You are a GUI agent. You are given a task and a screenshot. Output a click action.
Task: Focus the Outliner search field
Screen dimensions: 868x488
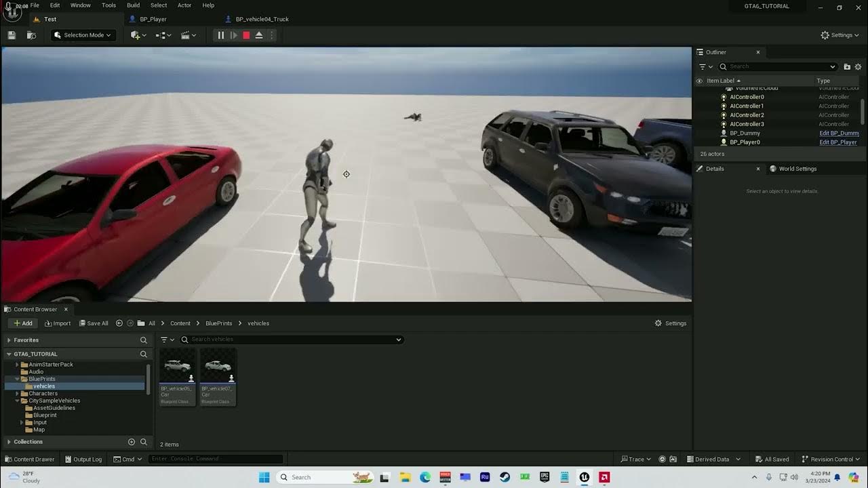pyautogui.click(x=778, y=66)
